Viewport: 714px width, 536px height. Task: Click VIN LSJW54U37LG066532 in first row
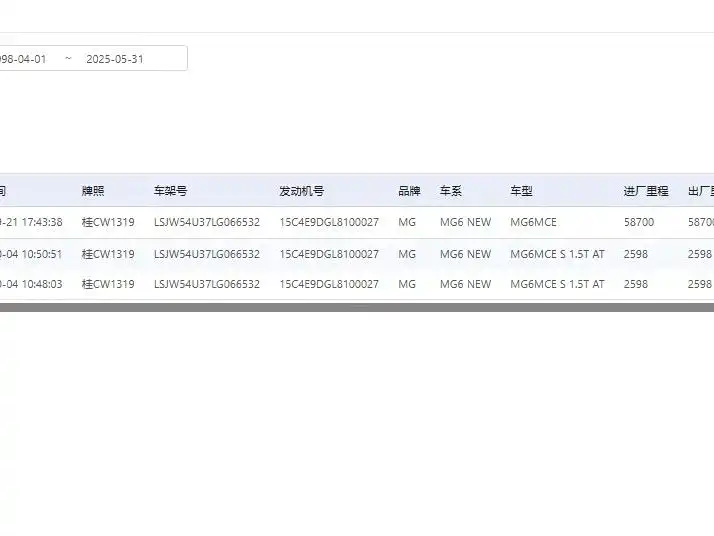tap(207, 222)
